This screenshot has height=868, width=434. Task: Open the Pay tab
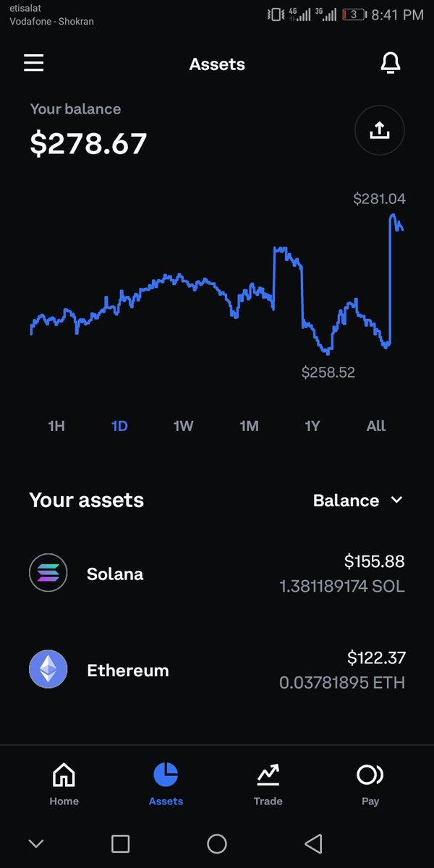coord(370,783)
